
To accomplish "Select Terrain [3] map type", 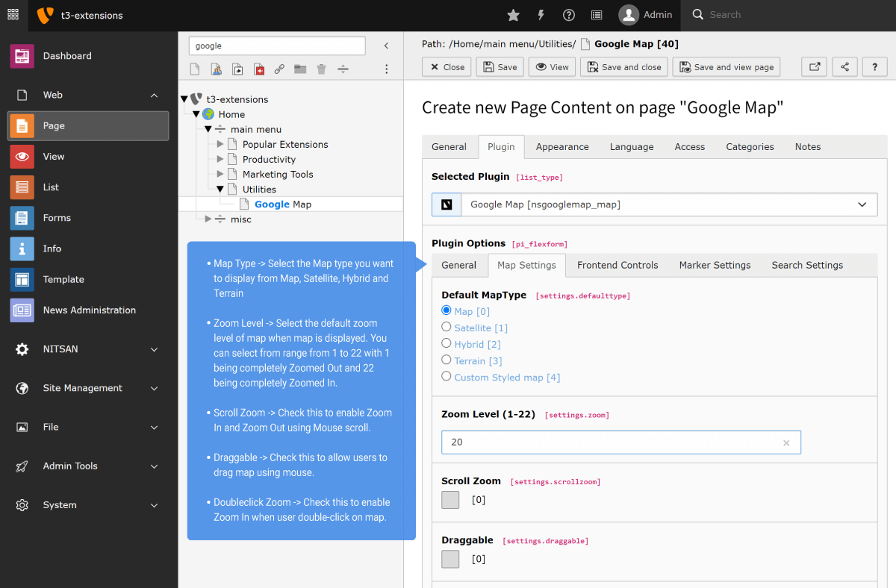I will [x=447, y=360].
